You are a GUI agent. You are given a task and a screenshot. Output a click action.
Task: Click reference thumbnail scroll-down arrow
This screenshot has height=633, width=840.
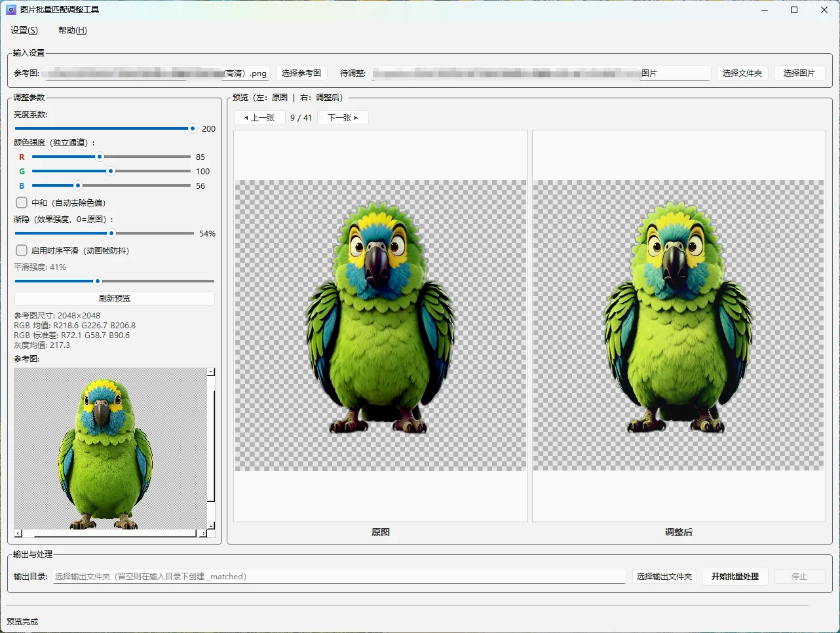coord(211,526)
